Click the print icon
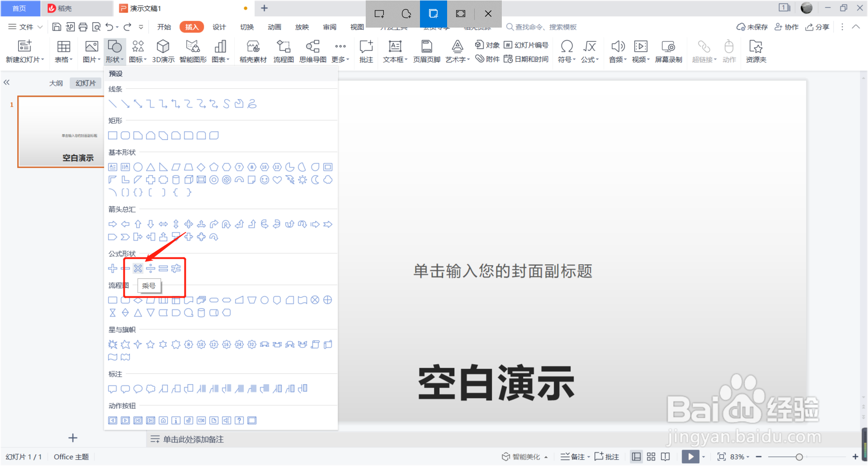Viewport: 868px width, 466px height. tap(83, 27)
